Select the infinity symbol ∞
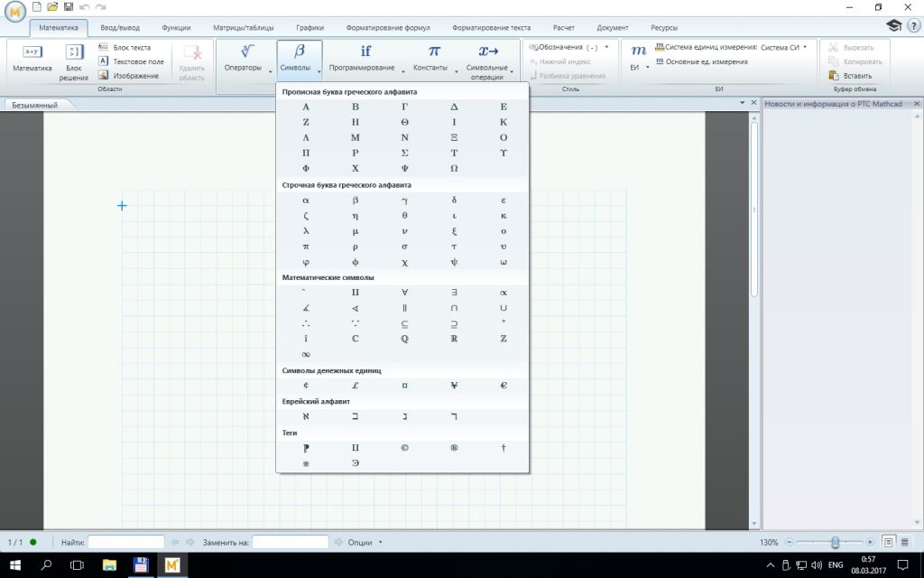 pyautogui.click(x=306, y=354)
